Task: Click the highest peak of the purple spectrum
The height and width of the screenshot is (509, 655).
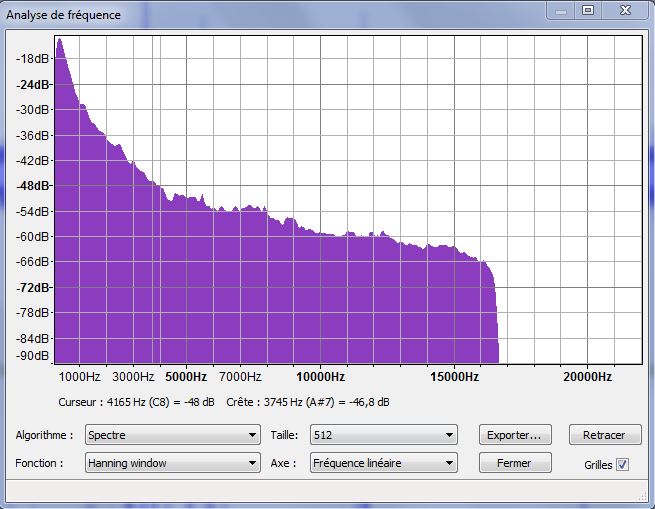Action: click(x=59, y=41)
